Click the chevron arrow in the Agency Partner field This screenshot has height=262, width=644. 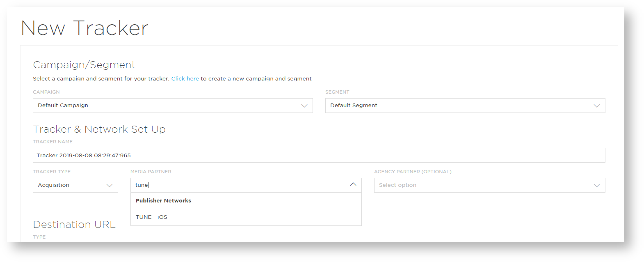[x=597, y=185]
